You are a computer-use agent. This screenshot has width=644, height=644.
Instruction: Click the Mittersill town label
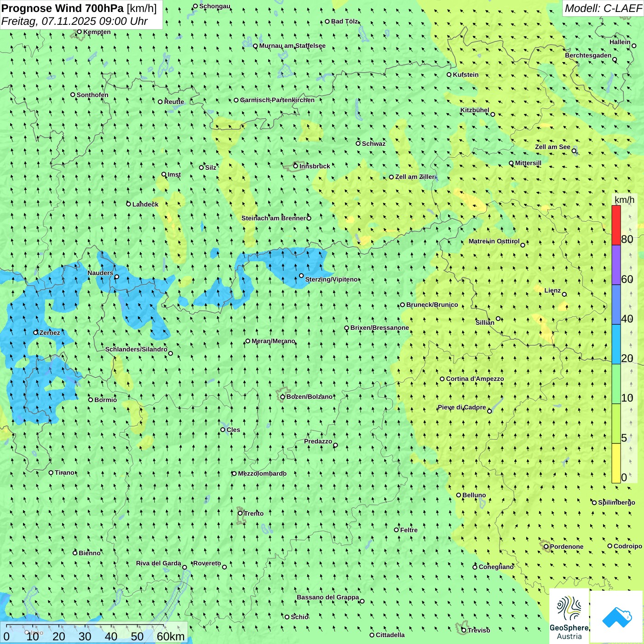click(528, 163)
